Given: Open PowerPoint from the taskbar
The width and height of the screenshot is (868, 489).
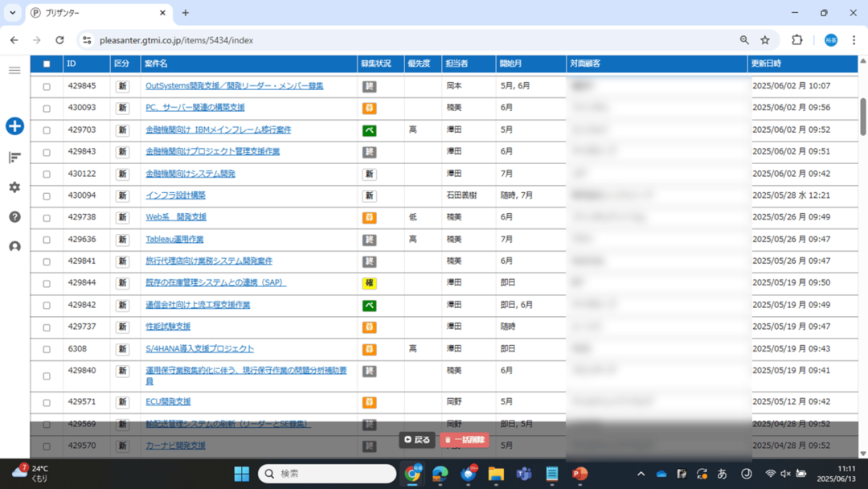Looking at the screenshot, I should [579, 474].
